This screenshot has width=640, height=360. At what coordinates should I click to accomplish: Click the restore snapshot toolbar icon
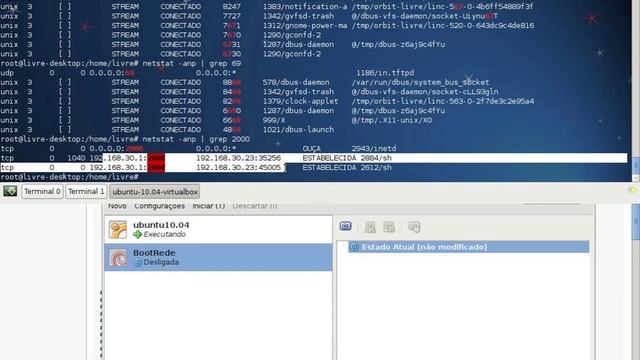pyautogui.click(x=370, y=227)
